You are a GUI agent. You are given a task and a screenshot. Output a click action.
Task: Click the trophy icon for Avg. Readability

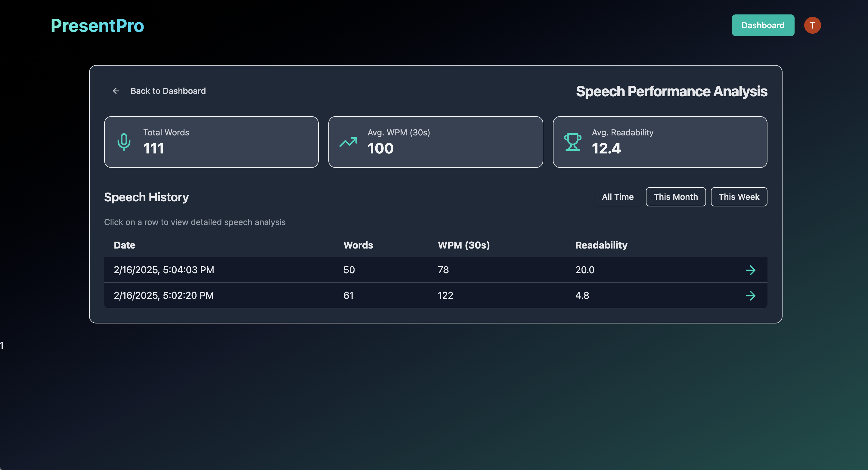point(572,142)
